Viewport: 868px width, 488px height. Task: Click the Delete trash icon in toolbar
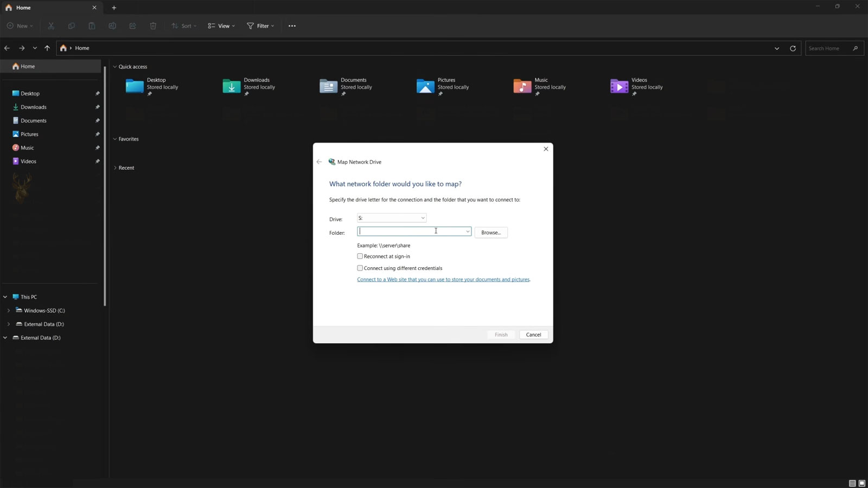153,26
